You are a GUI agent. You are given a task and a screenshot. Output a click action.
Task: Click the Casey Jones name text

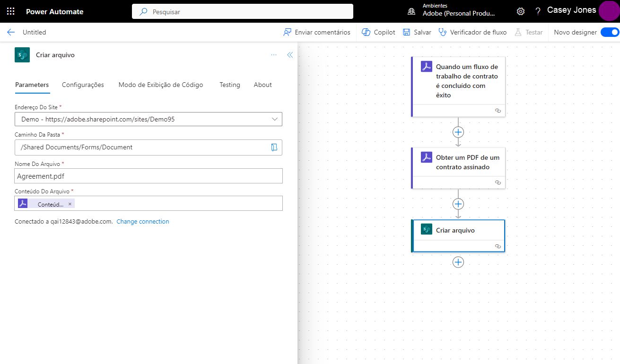(x=571, y=10)
